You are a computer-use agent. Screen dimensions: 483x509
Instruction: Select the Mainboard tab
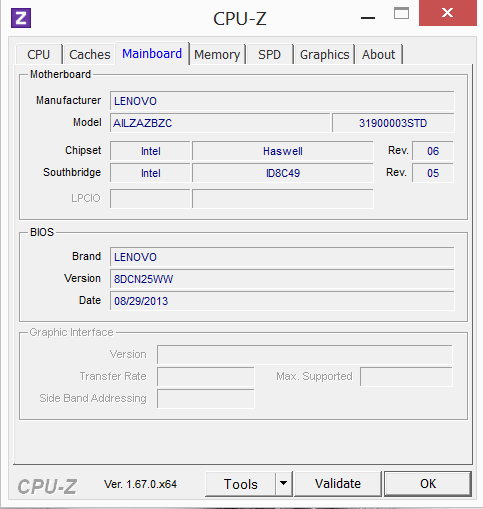click(x=152, y=53)
